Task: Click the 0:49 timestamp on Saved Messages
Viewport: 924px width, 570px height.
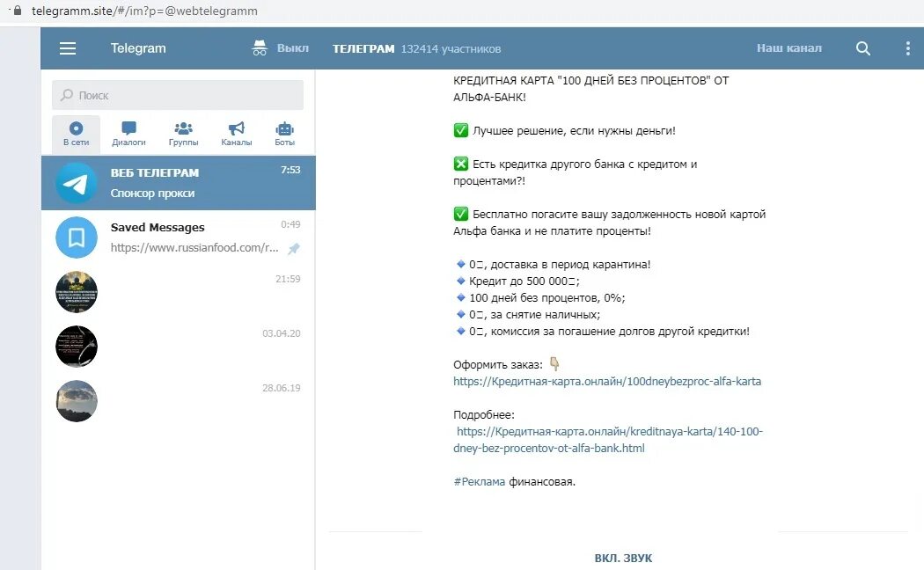Action: pos(290,224)
